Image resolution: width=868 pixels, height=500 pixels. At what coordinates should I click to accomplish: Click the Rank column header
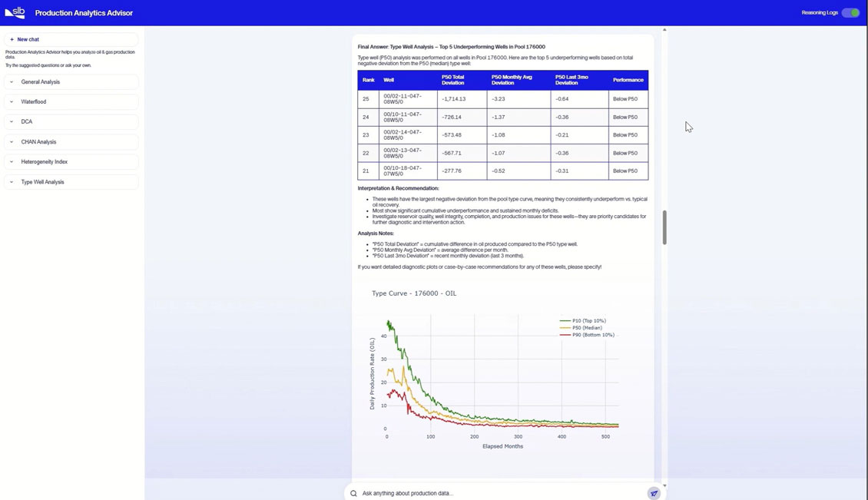[369, 81]
